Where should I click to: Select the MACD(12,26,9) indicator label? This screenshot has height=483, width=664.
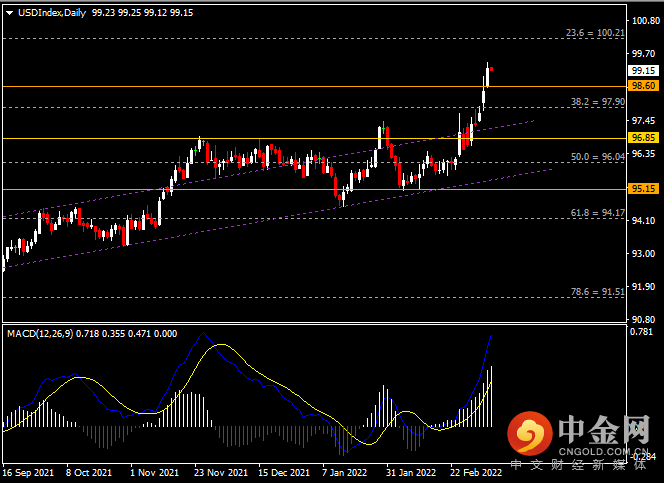(40, 334)
